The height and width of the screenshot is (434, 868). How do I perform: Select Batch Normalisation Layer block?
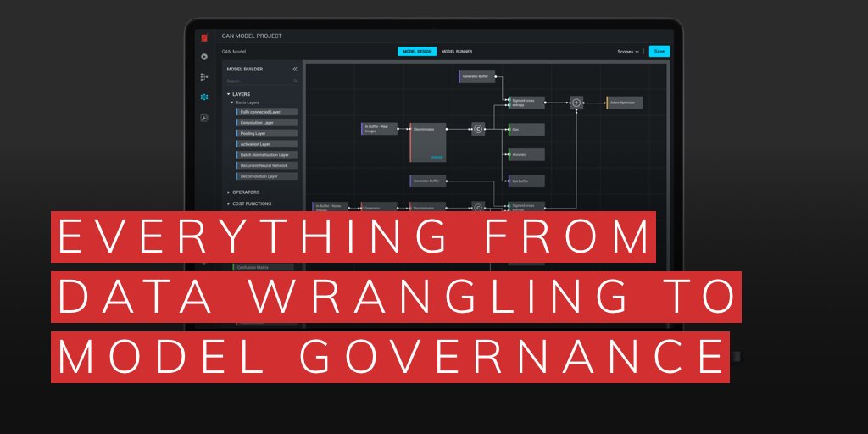click(266, 155)
